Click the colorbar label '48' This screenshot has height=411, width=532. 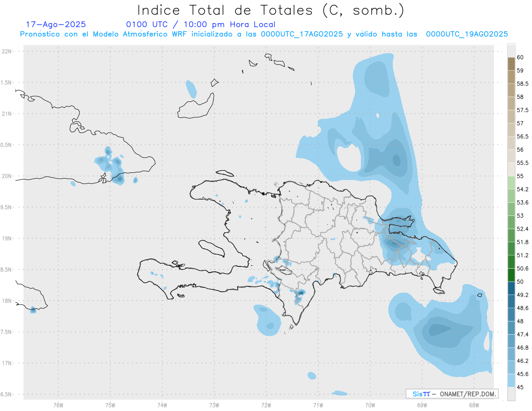coord(520,321)
